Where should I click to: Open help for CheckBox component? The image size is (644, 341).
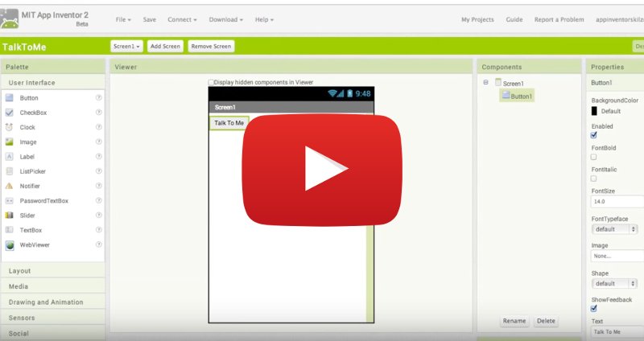click(98, 112)
